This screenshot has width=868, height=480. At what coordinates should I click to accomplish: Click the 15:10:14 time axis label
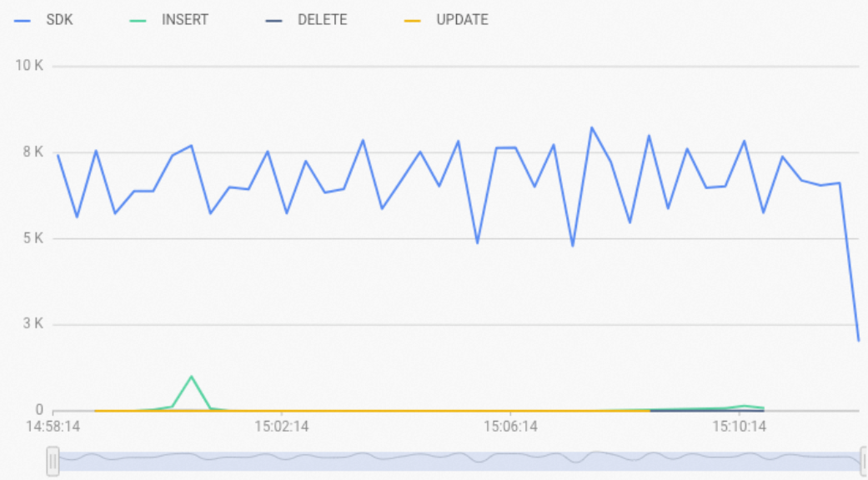pos(739,427)
